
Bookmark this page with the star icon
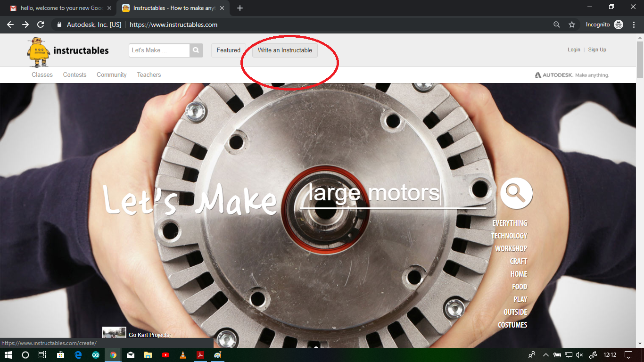tap(572, 25)
